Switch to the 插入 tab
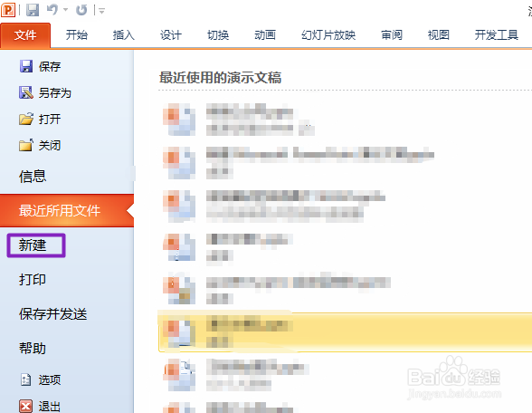Viewport: 532px width, 413px height. 123,35
